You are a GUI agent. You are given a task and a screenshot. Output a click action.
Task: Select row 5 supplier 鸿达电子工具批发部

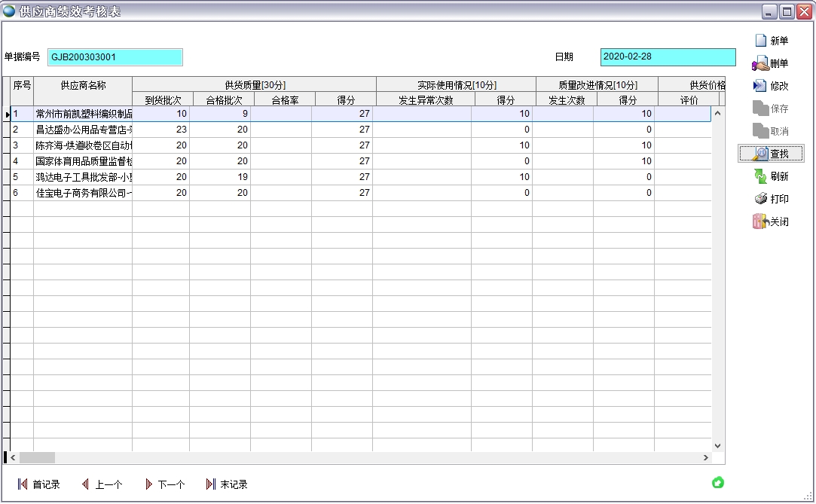(83, 177)
